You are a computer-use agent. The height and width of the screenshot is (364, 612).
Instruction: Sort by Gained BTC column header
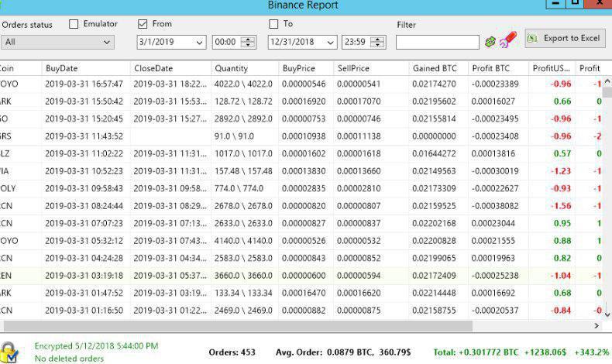[x=438, y=68]
